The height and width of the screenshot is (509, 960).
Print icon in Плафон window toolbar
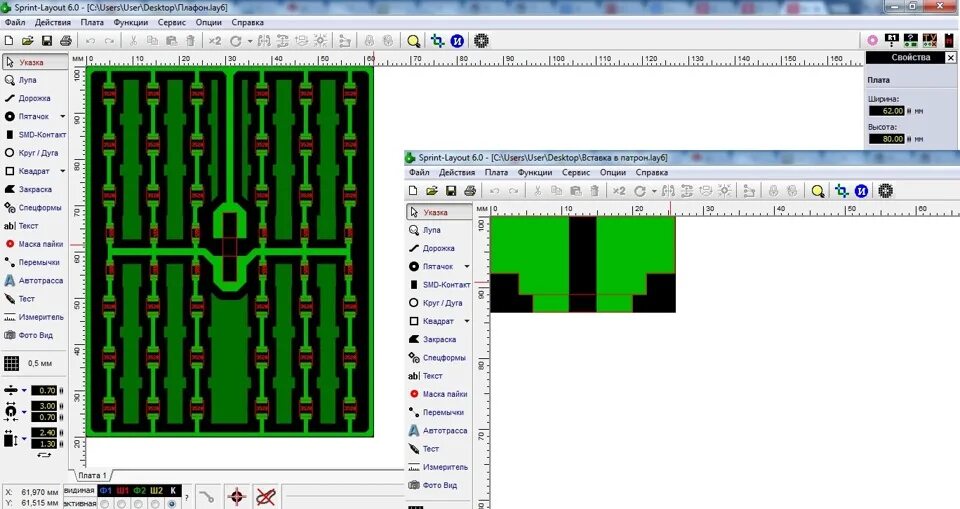(x=66, y=41)
